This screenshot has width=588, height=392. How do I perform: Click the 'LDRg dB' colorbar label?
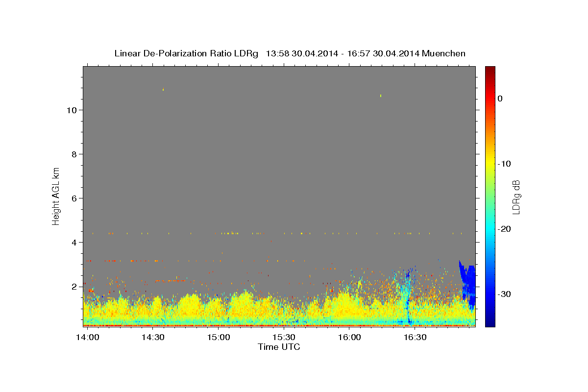click(515, 197)
